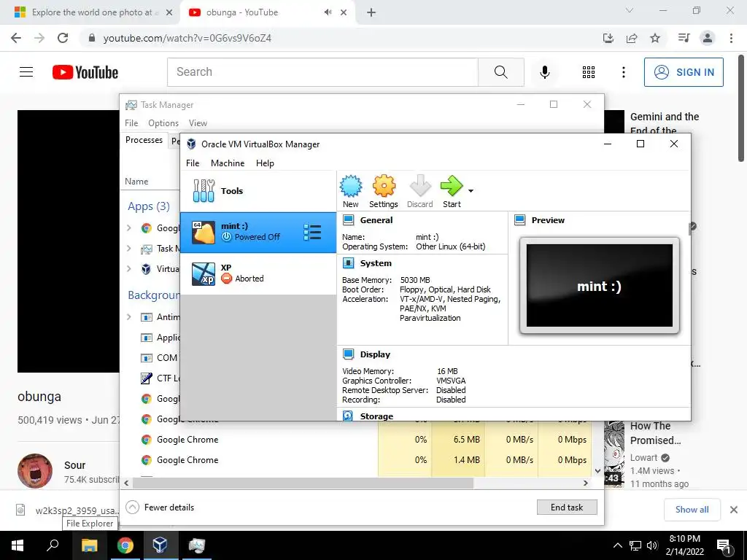747x560 pixels.
Task: Click YouTube search magnifier button
Action: tap(501, 72)
